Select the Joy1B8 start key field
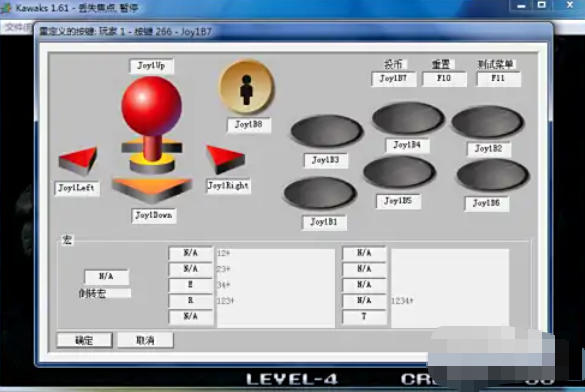 249,125
